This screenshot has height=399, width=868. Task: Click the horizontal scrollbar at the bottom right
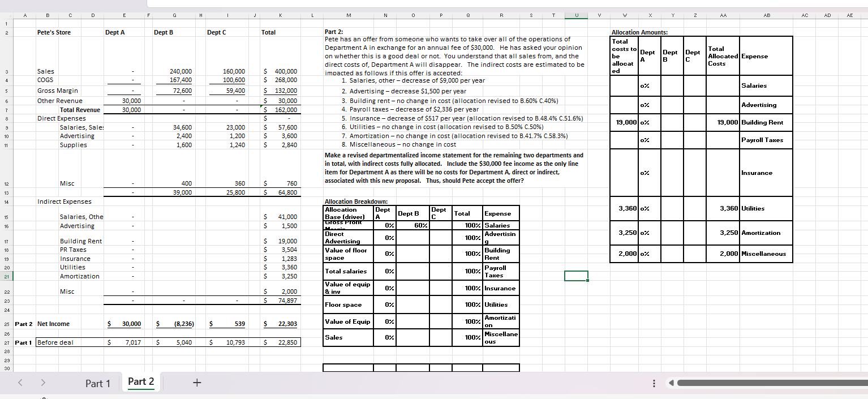click(771, 384)
